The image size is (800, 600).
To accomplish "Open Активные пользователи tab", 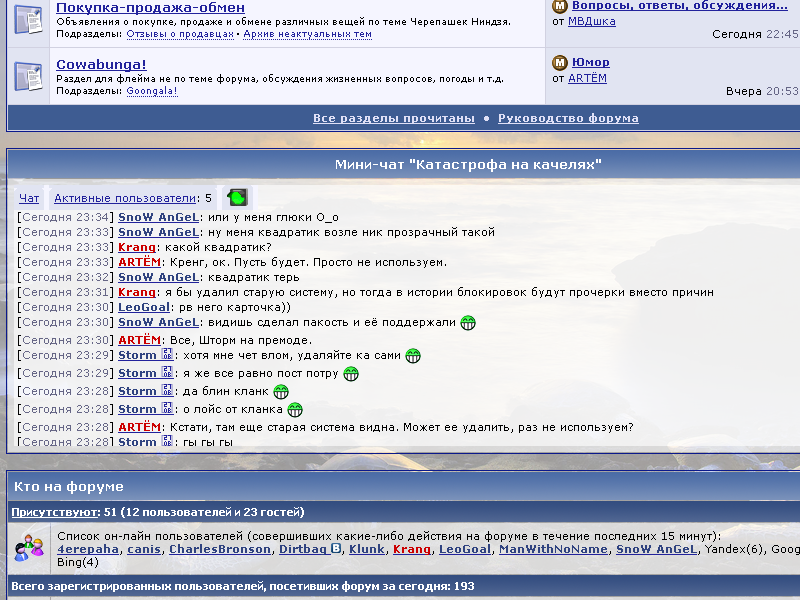I will pyautogui.click(x=125, y=198).
